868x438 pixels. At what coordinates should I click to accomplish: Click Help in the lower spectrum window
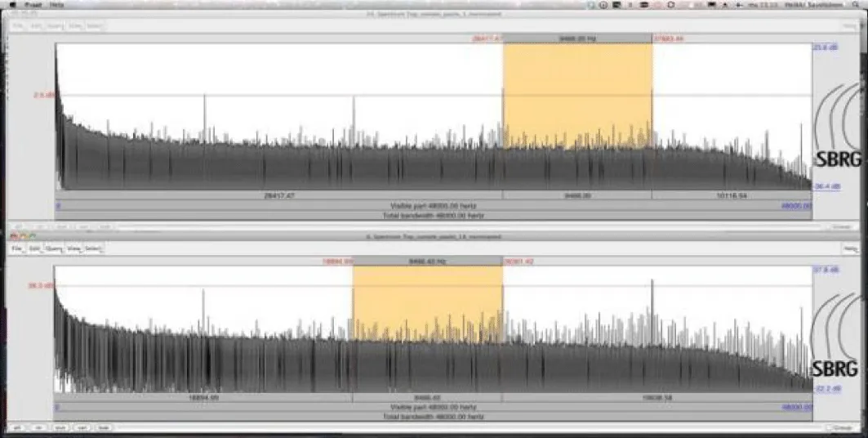[x=852, y=248]
